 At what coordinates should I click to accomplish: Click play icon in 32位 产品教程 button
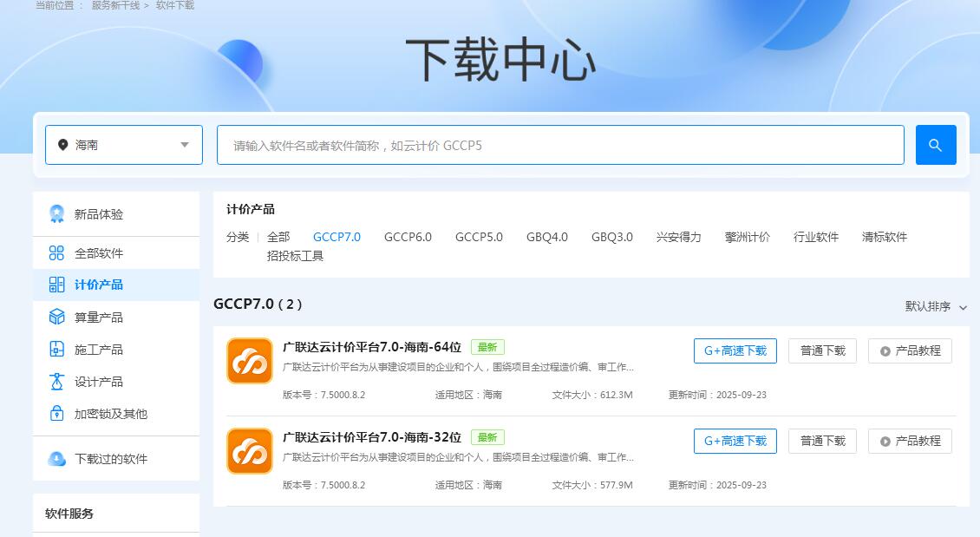pos(885,442)
